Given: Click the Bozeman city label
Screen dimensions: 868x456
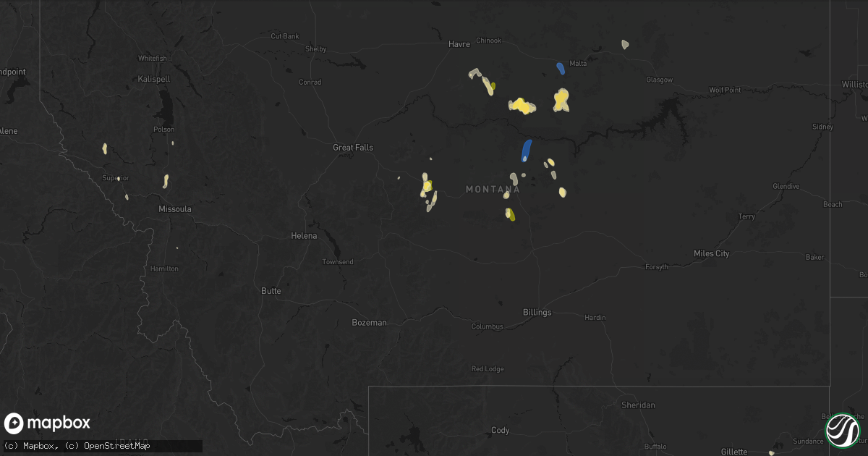Looking at the screenshot, I should (x=369, y=322).
